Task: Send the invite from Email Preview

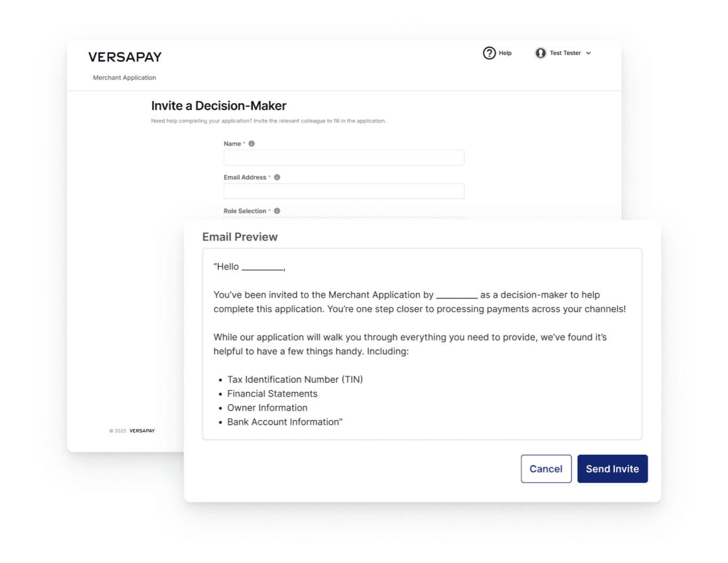Action: pyautogui.click(x=612, y=469)
